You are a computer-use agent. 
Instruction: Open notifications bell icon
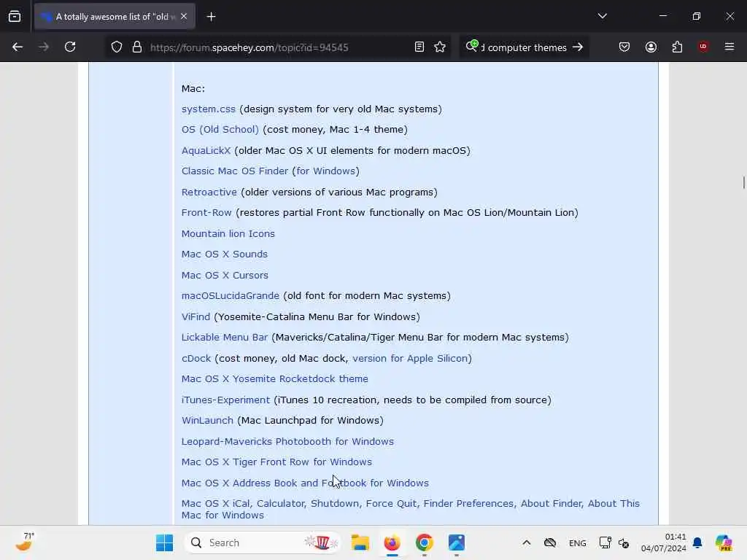(x=697, y=542)
